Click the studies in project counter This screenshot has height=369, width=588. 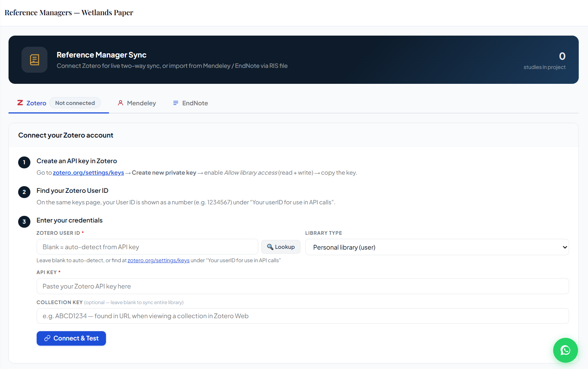(544, 61)
